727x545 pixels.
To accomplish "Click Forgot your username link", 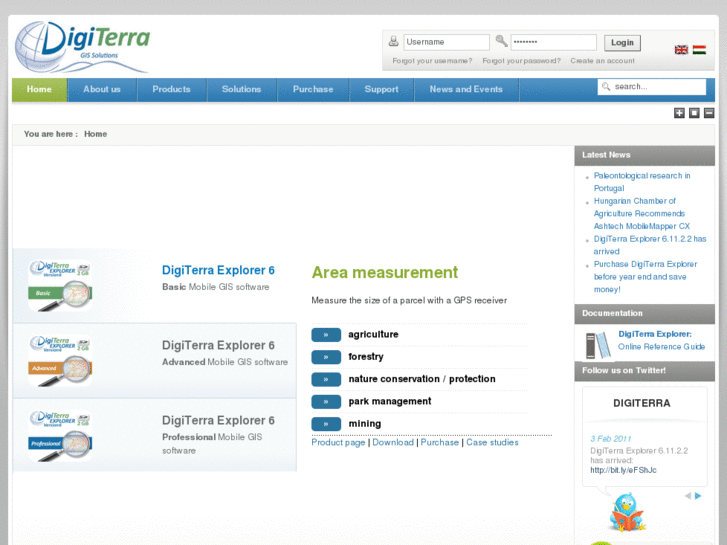I will (x=432, y=61).
